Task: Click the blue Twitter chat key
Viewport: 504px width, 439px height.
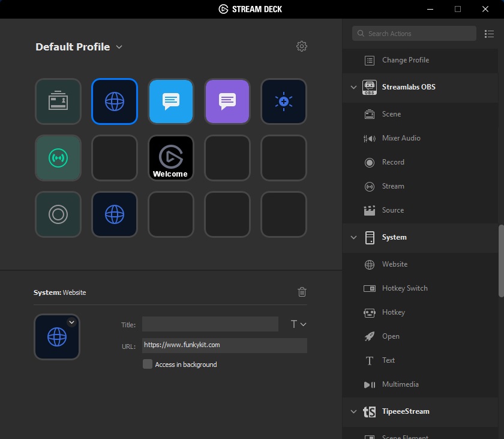Action: point(171,101)
